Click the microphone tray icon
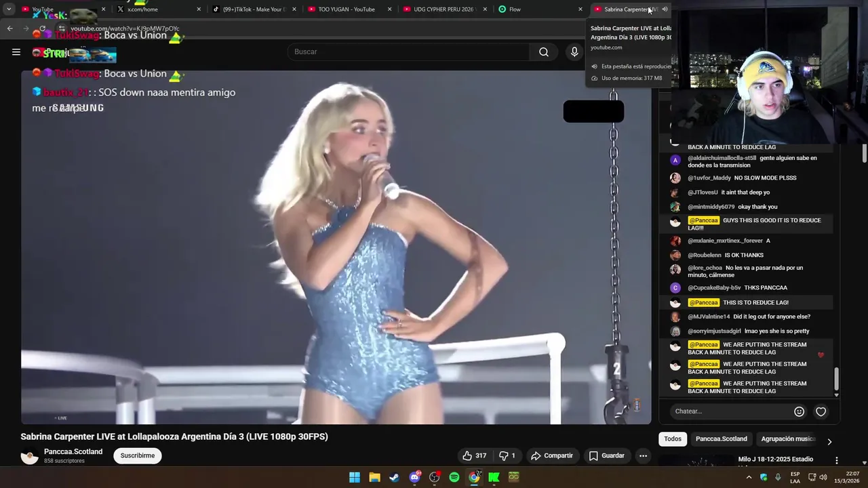 [x=778, y=477]
